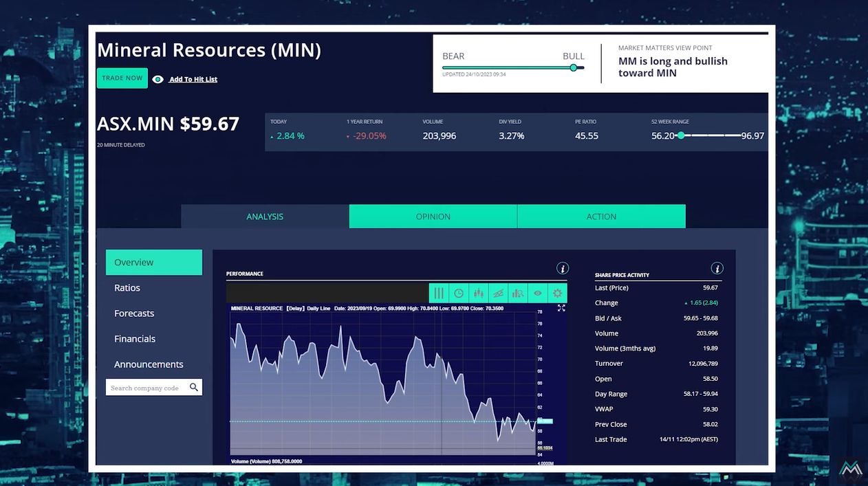Open Share Price Activity info icon
The width and height of the screenshot is (868, 486).
717,269
